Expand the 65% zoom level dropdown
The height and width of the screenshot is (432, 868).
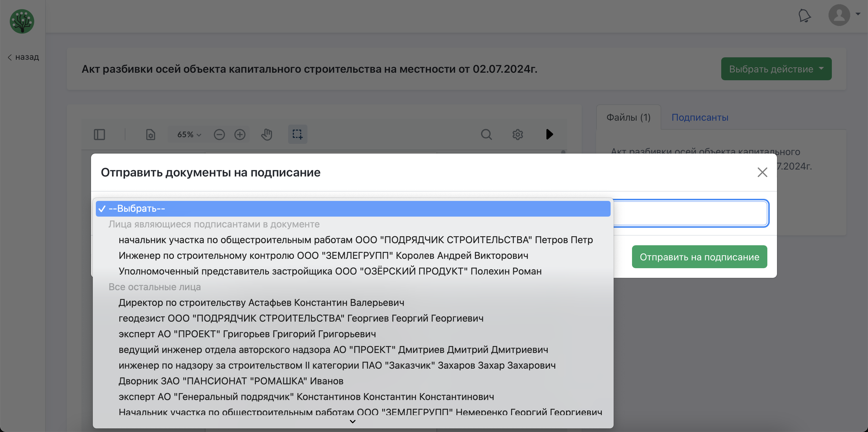pos(189,135)
